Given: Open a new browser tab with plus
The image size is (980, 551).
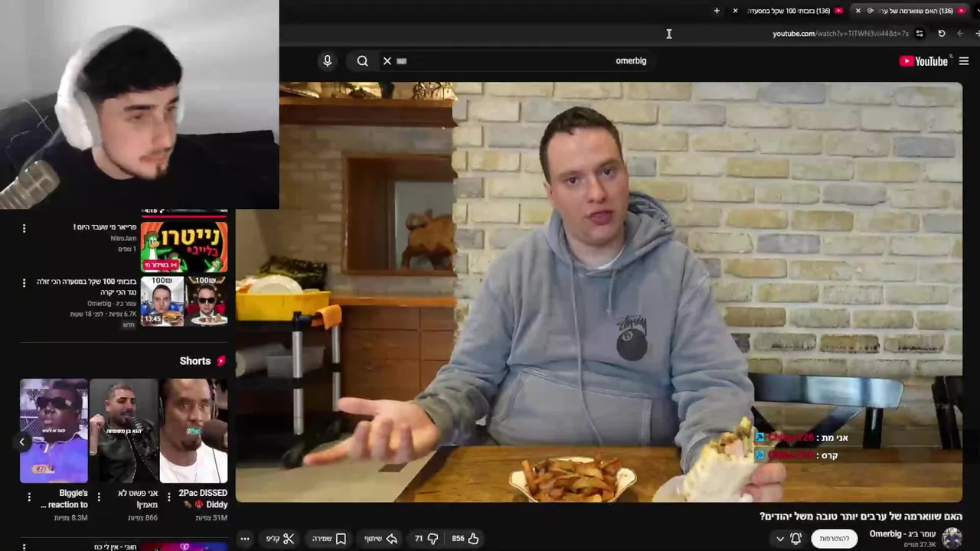Looking at the screenshot, I should point(717,11).
